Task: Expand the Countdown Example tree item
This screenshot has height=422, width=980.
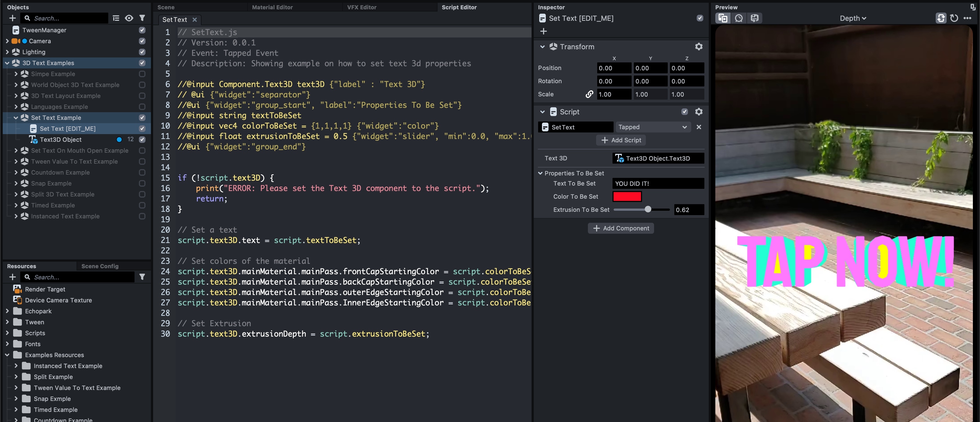Action: tap(16, 172)
